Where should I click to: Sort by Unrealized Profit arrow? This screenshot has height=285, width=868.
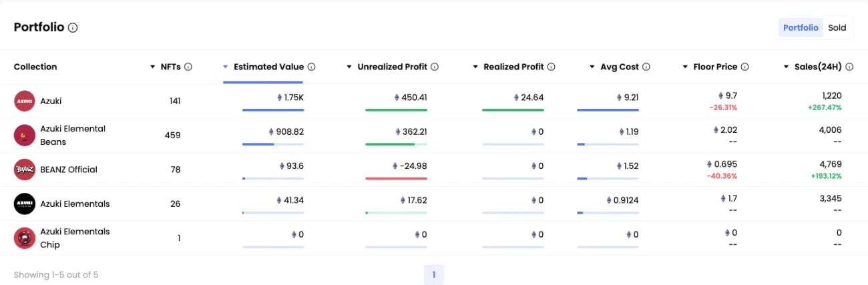tap(349, 67)
